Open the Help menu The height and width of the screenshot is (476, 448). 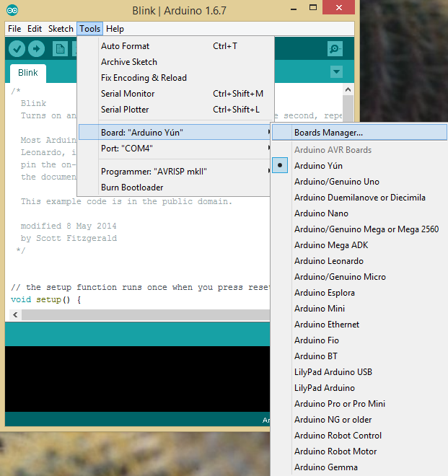point(115,29)
